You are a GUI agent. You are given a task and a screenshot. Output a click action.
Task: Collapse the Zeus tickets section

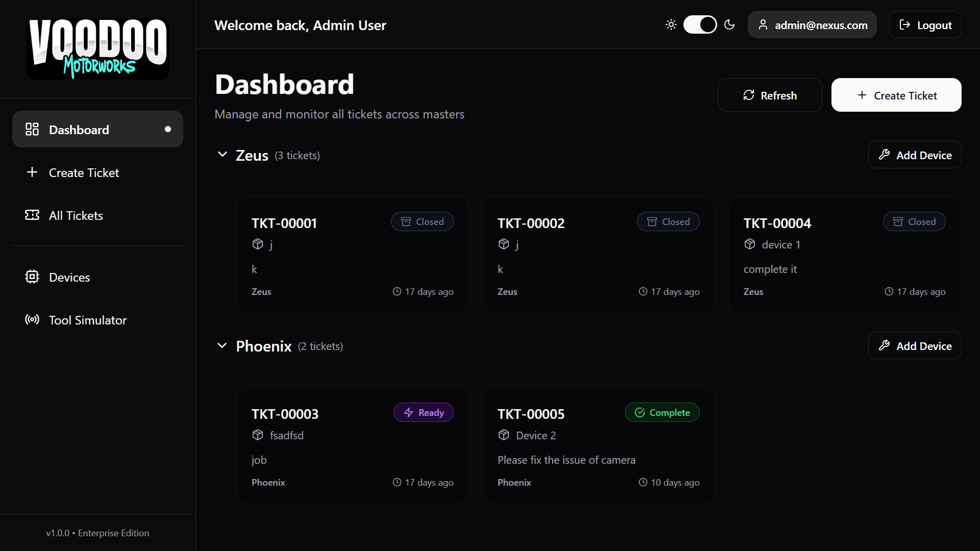223,155
